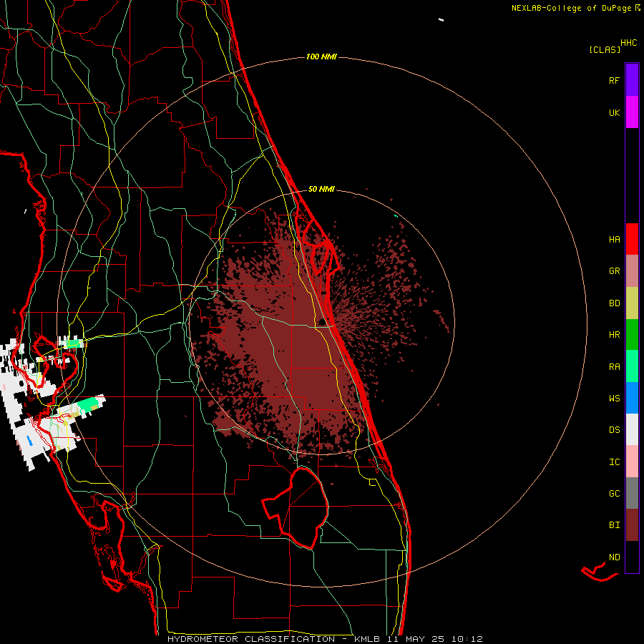Click the [CLAS] legend header
The width and height of the screenshot is (644, 644).
(605, 49)
